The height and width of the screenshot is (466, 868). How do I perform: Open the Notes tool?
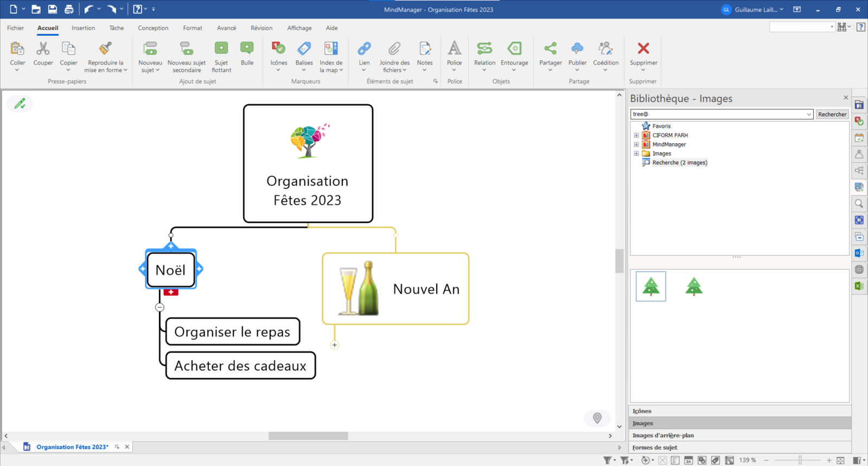[425, 49]
